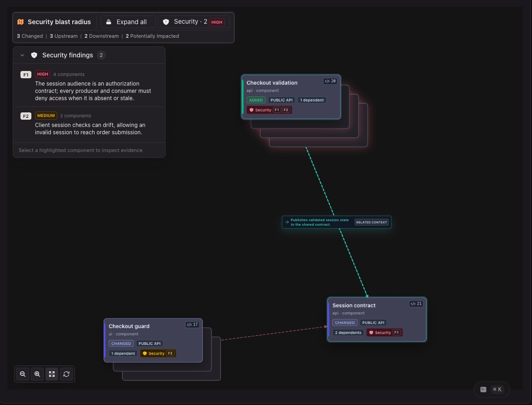This screenshot has width=532, height=405.
Task: Click the ADDED badge on Checkout validation
Action: coord(256,100)
